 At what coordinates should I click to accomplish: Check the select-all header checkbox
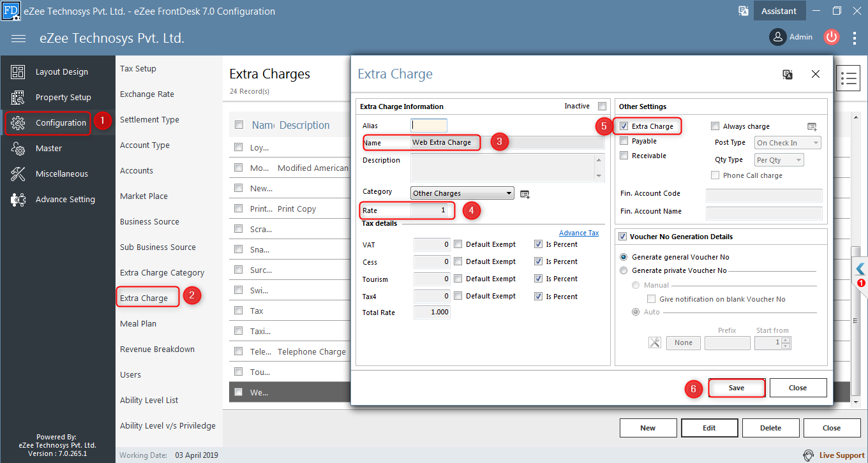(x=239, y=125)
